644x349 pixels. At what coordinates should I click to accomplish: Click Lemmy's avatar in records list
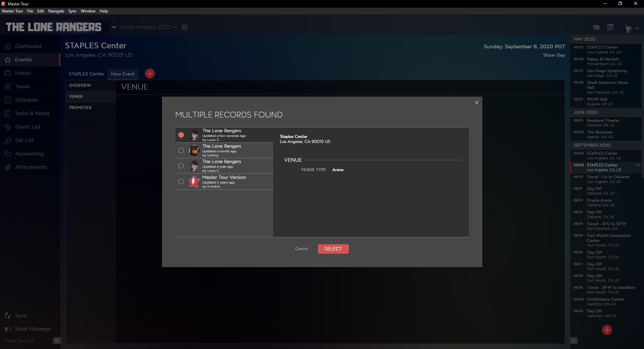coord(194,150)
